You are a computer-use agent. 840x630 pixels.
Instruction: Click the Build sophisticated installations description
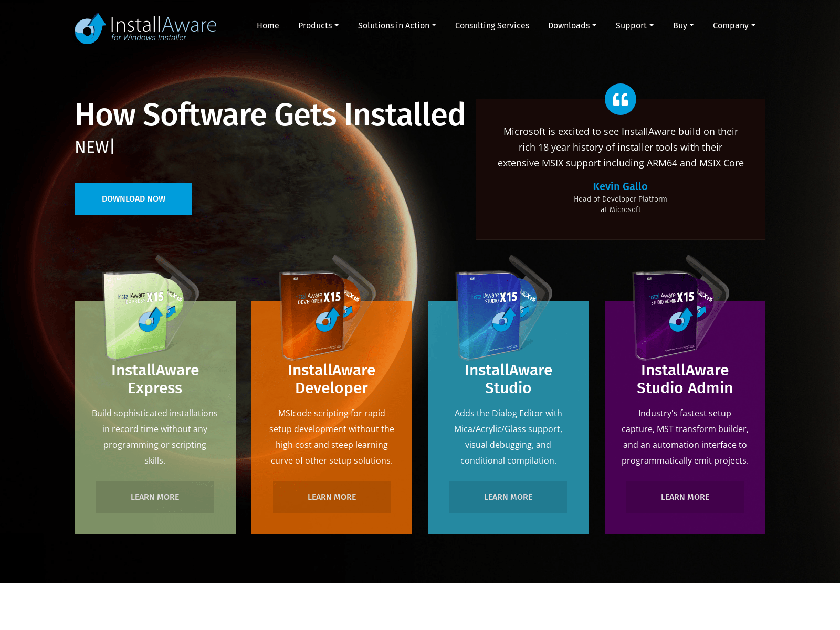(x=155, y=437)
